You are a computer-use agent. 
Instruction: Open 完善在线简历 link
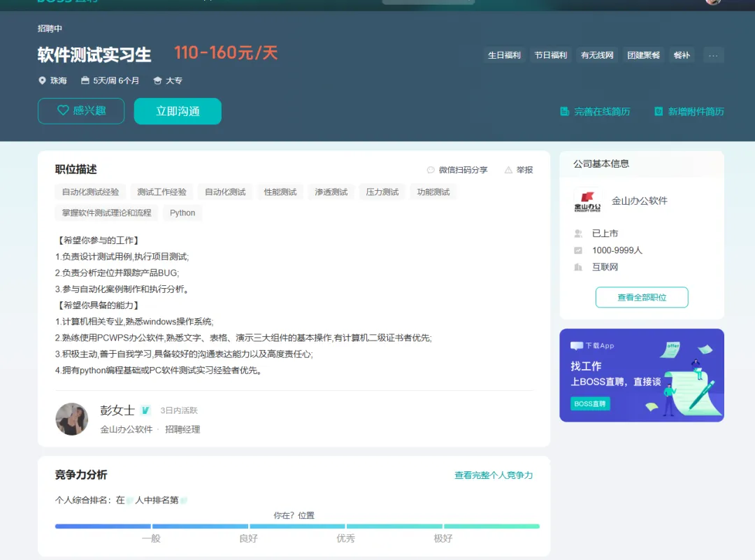[x=601, y=112]
